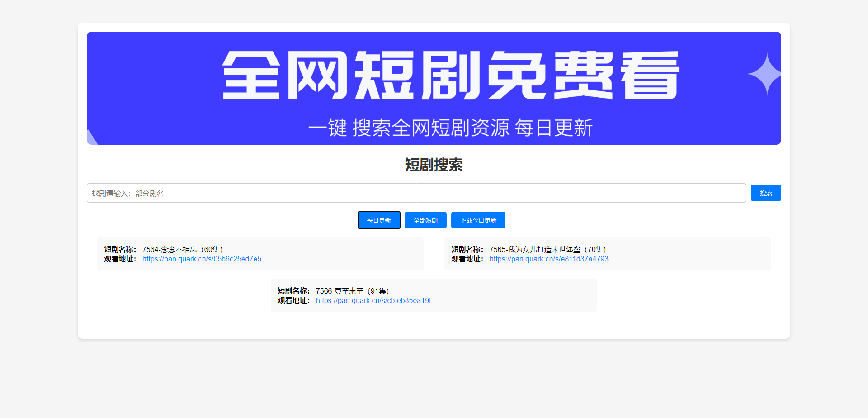Select the card for 7565-我为女儿打造末世堡垒
868x418 pixels.
point(607,254)
